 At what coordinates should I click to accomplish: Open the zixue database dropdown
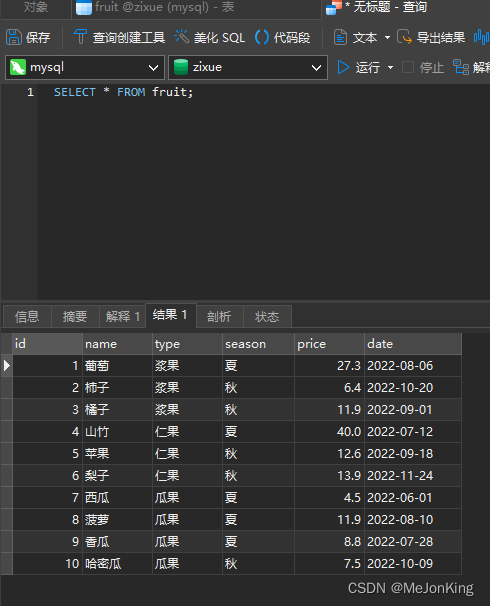pos(248,68)
